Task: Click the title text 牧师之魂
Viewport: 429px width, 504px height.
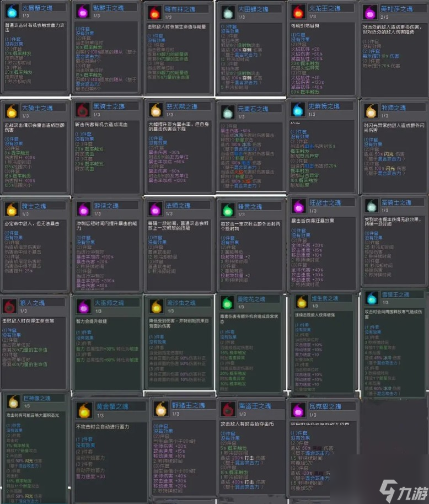Action: (394, 108)
